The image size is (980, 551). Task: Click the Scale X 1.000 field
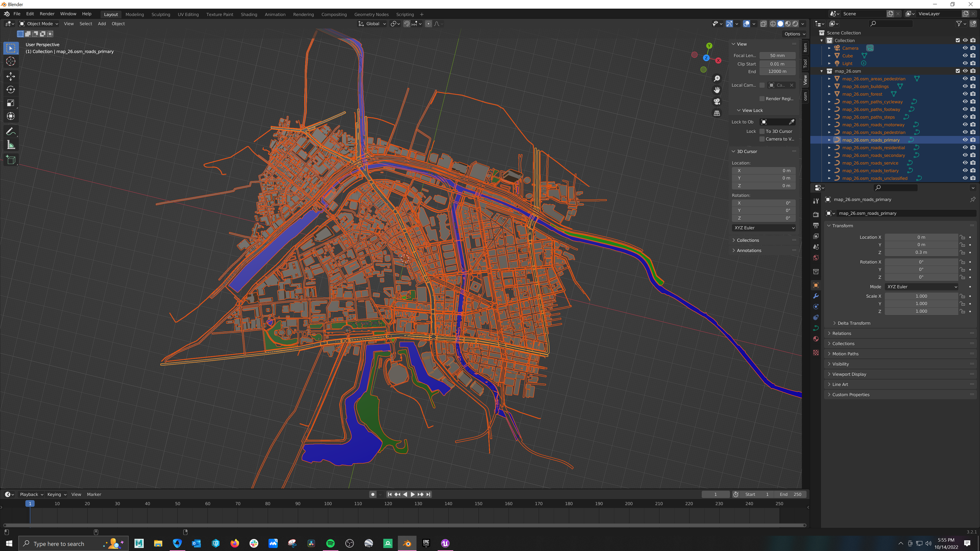[x=921, y=296]
